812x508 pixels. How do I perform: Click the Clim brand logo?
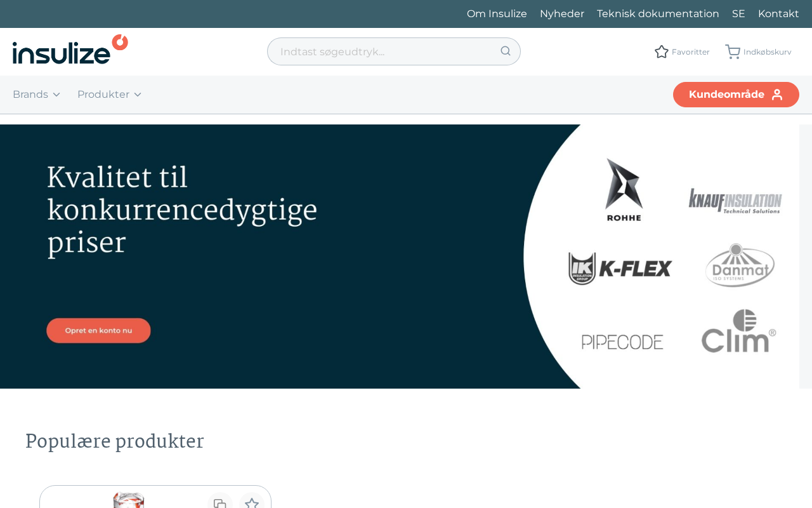tap(738, 331)
